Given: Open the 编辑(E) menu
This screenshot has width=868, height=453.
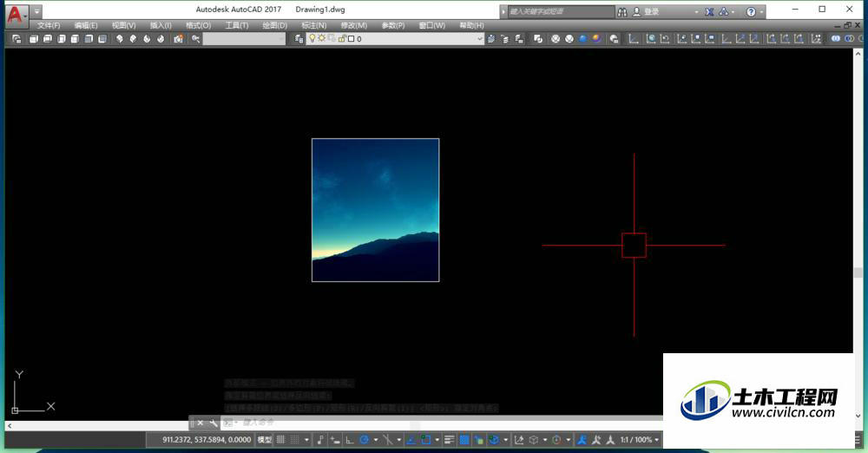Looking at the screenshot, I should coord(86,25).
